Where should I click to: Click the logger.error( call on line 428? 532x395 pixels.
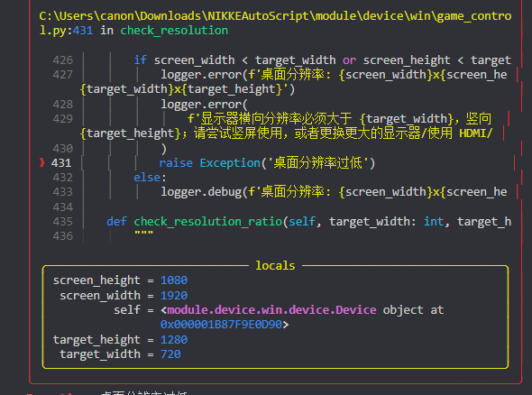(205, 105)
